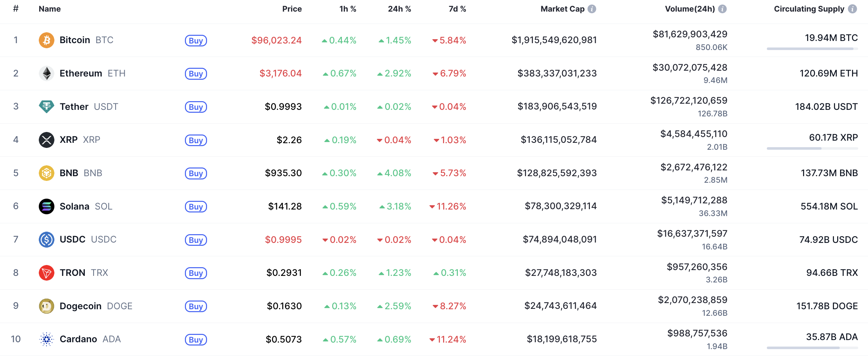Click Bitcoin's circulating supply progress bar
Screen dimensions: 868x356
pyautogui.click(x=812, y=49)
